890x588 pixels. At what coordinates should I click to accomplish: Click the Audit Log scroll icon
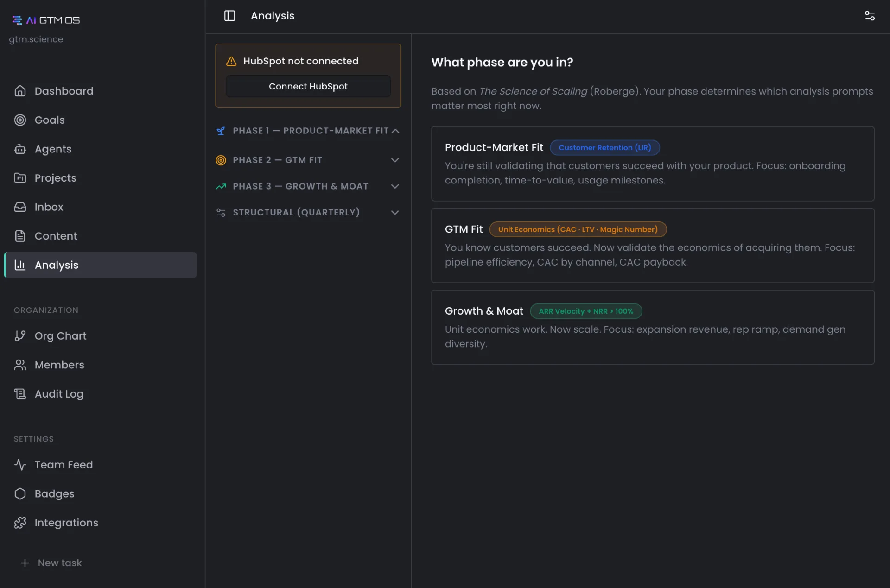point(20,394)
